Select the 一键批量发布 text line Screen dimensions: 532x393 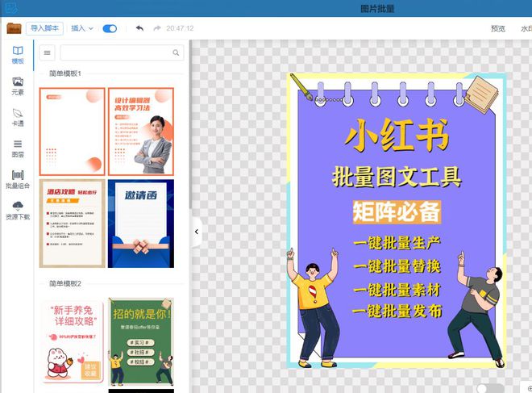tap(397, 311)
